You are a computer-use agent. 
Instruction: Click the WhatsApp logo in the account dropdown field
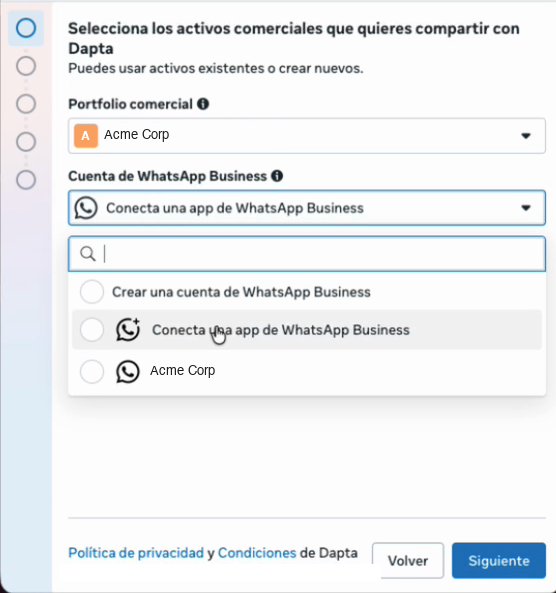pos(86,208)
